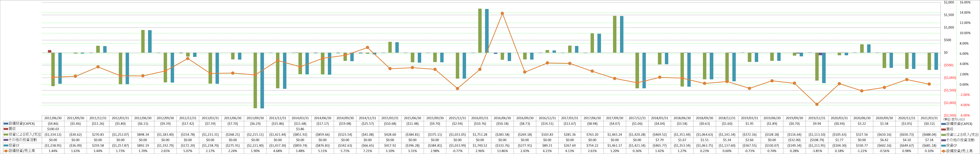Click the $3.86 acquisition cell
980x154 pixels.
point(300,129)
